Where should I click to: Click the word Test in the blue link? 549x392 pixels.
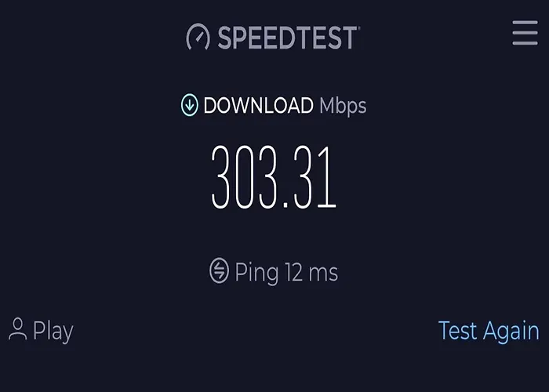pyautogui.click(x=458, y=330)
